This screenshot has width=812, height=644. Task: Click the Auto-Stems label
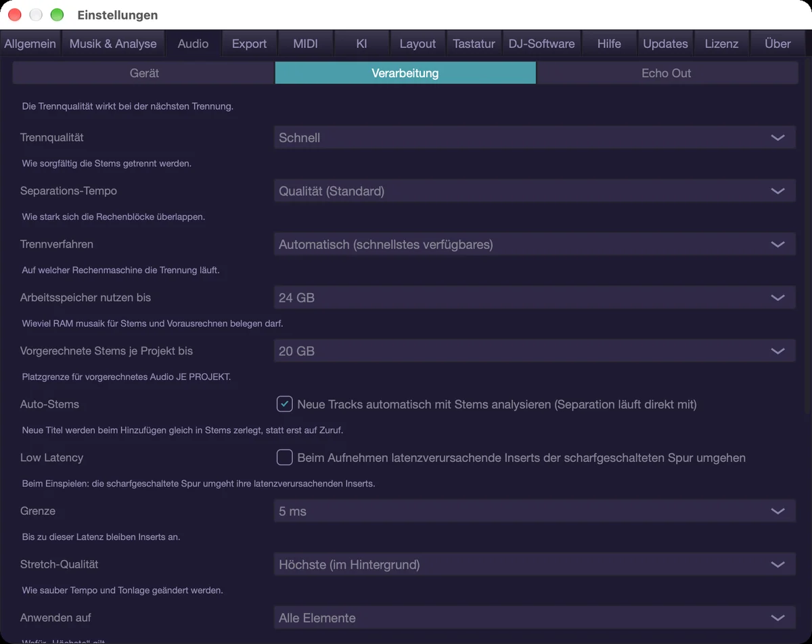(x=49, y=404)
